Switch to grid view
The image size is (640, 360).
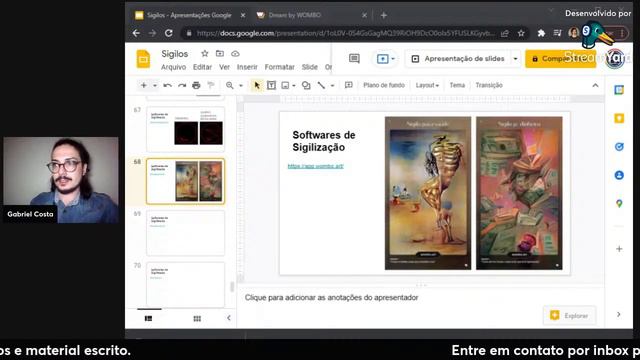coord(197,319)
